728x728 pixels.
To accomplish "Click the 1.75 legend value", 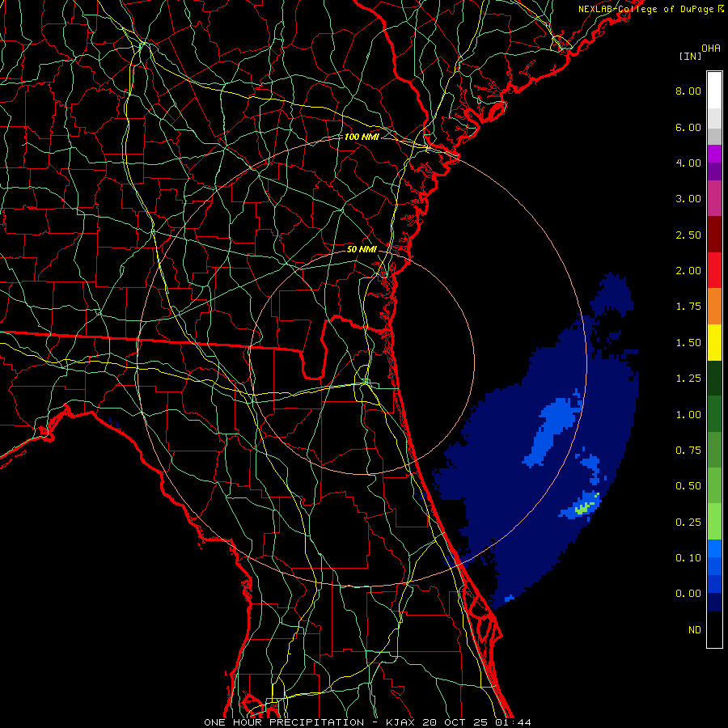I will 688,307.
